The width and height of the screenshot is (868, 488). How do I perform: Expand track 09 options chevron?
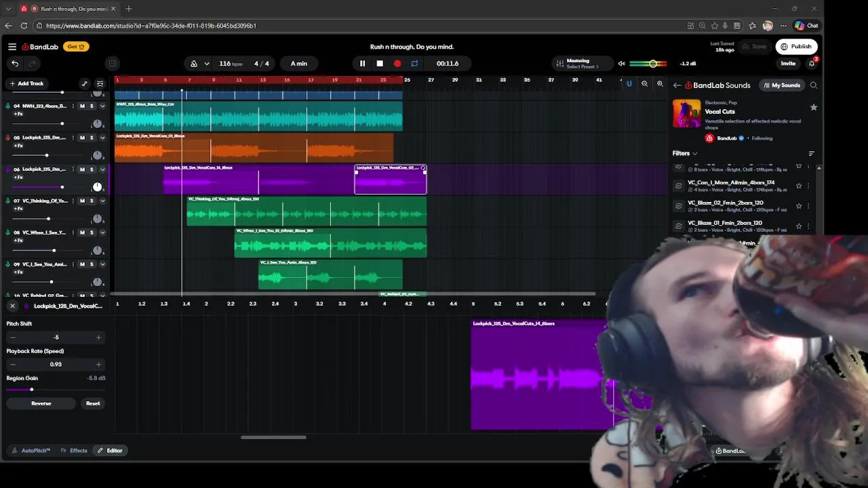click(x=102, y=264)
